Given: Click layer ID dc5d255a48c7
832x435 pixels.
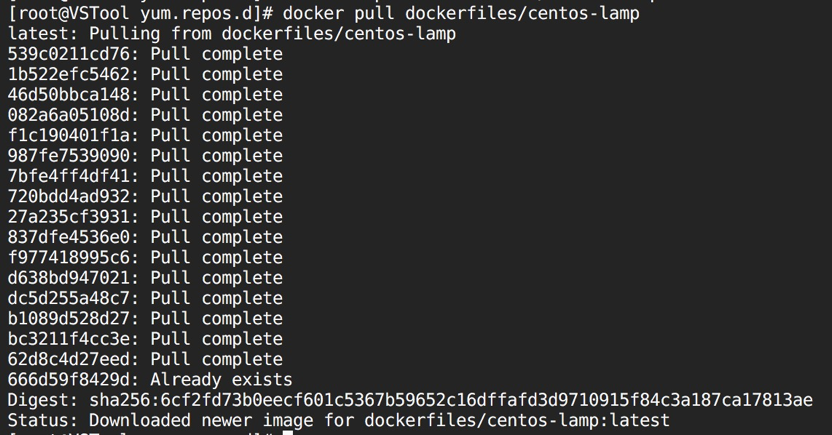Looking at the screenshot, I should click(x=68, y=298).
